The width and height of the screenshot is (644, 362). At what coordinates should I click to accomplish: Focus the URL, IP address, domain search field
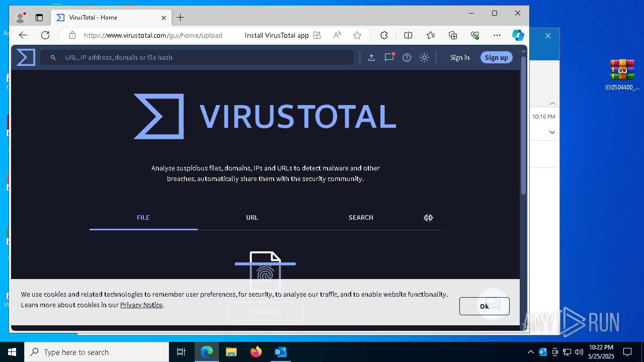click(x=197, y=57)
